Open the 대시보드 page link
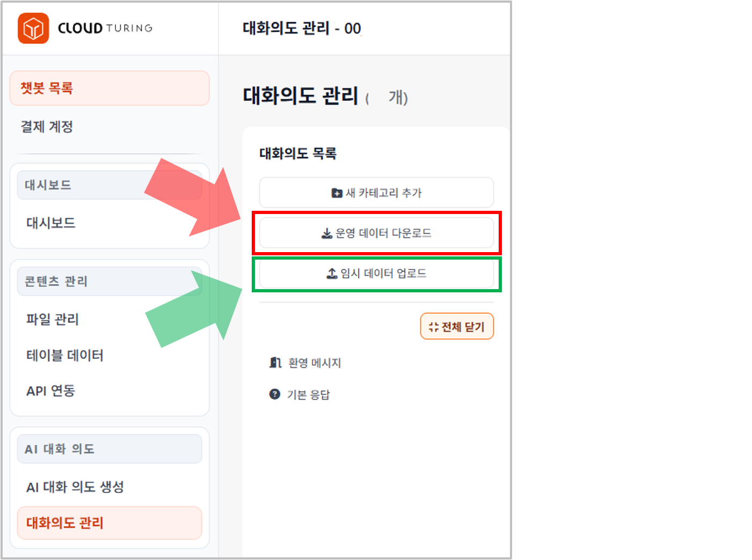The width and height of the screenshot is (752, 560). tap(51, 223)
